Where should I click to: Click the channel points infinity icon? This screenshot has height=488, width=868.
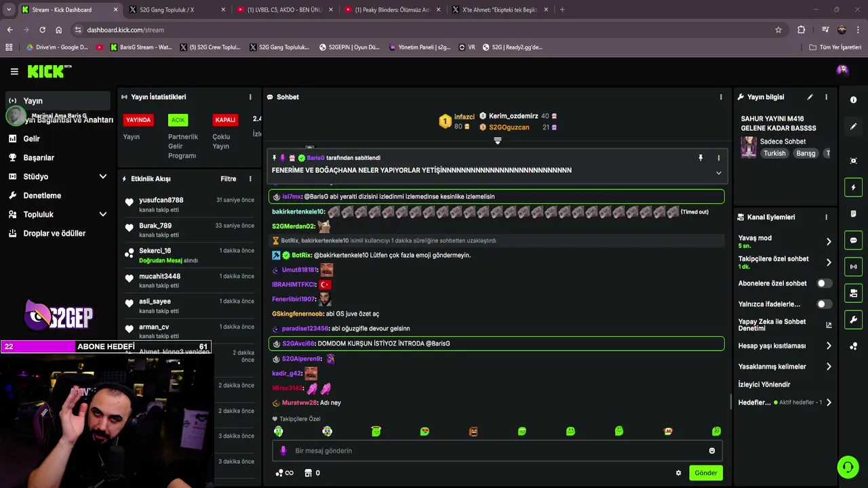tap(285, 473)
